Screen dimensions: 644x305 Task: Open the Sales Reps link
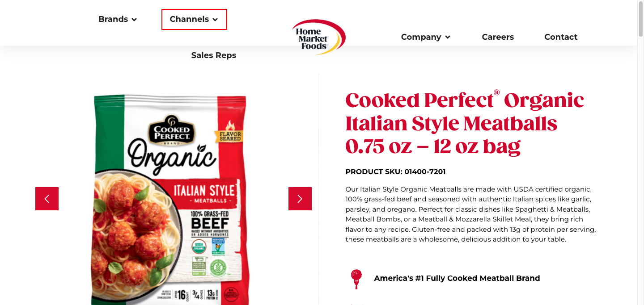pyautogui.click(x=214, y=55)
